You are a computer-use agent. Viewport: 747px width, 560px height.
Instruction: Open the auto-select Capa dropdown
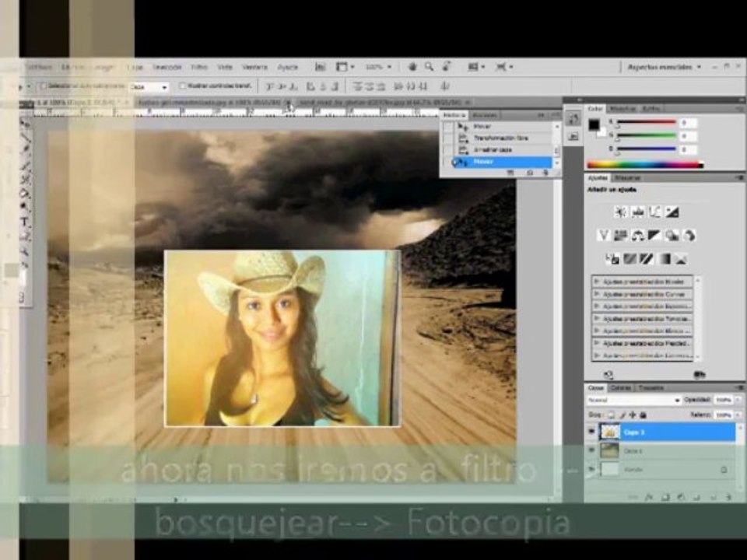[x=149, y=86]
